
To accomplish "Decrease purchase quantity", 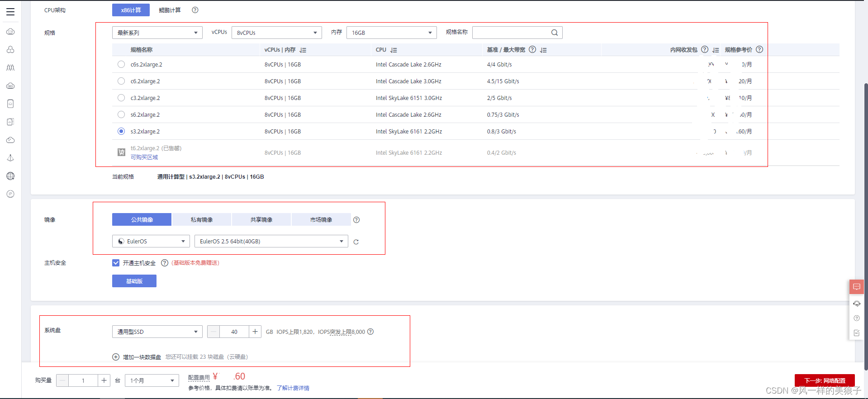I will [x=62, y=380].
